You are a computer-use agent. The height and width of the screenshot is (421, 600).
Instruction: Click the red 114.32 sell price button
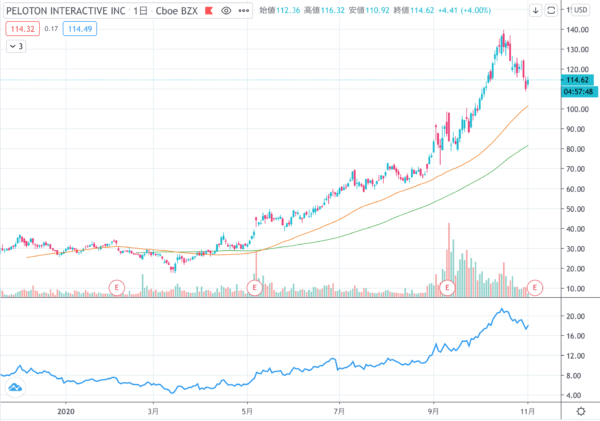(23, 29)
